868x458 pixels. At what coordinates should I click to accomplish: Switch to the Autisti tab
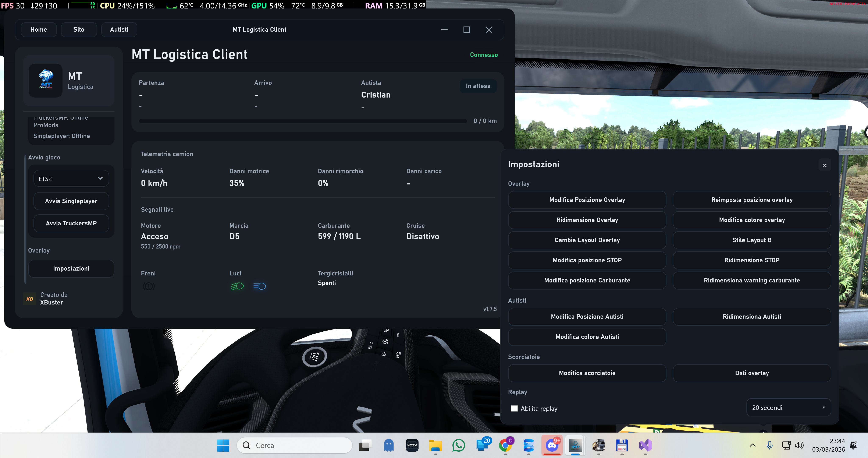coord(119,29)
